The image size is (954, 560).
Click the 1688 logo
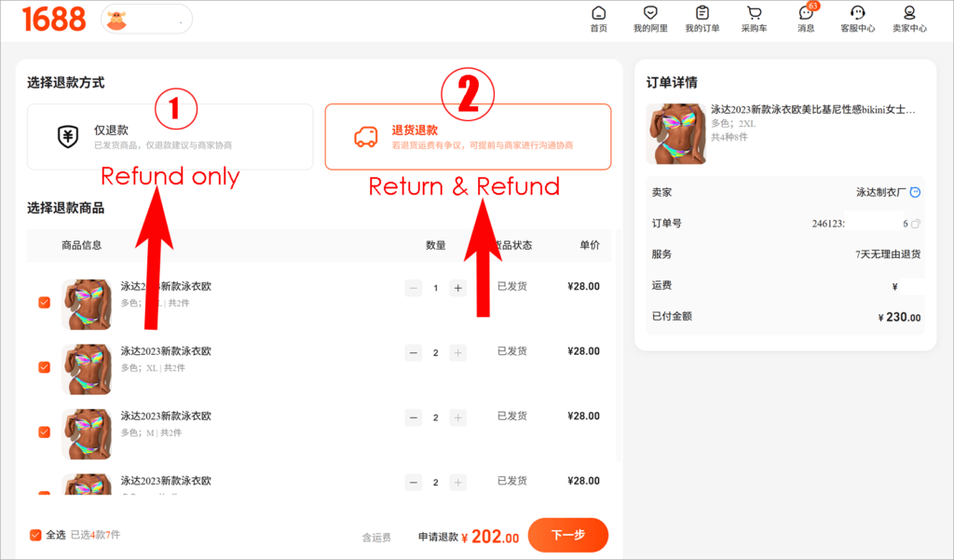pos(53,19)
